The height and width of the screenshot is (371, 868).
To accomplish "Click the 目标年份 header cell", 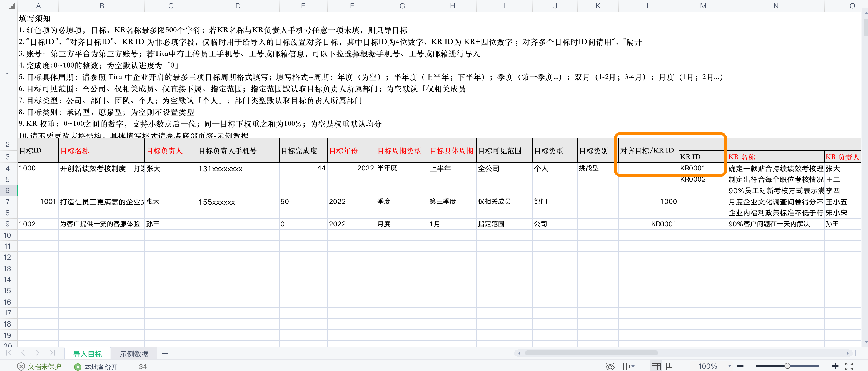I will pos(352,151).
